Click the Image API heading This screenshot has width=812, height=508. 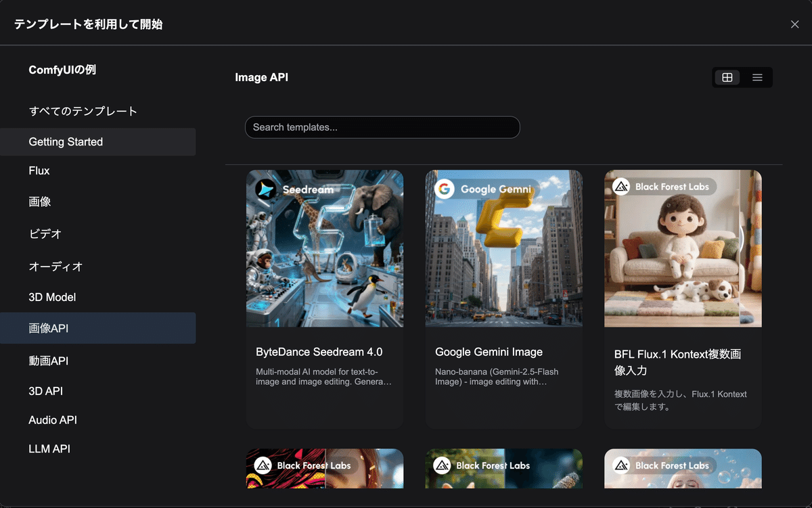pos(262,78)
